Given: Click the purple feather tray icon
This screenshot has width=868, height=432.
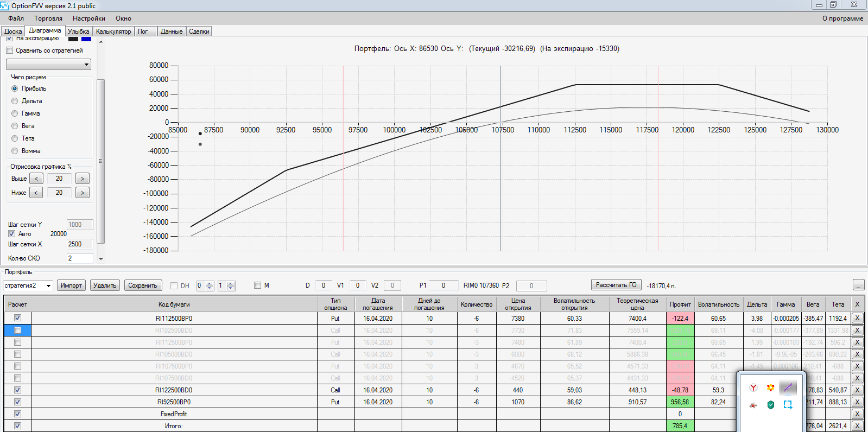Looking at the screenshot, I should pyautogui.click(x=788, y=387).
